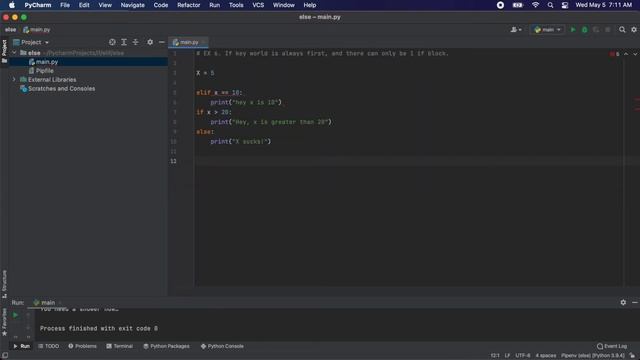640x360 pixels.
Task: Open macOS Spotlight search in menu bar
Action: coord(550,5)
